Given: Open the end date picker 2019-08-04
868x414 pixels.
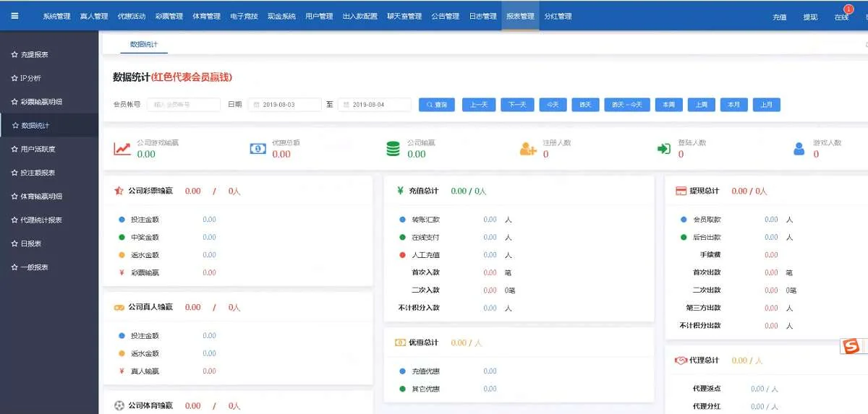Looking at the screenshot, I should pyautogui.click(x=375, y=105).
